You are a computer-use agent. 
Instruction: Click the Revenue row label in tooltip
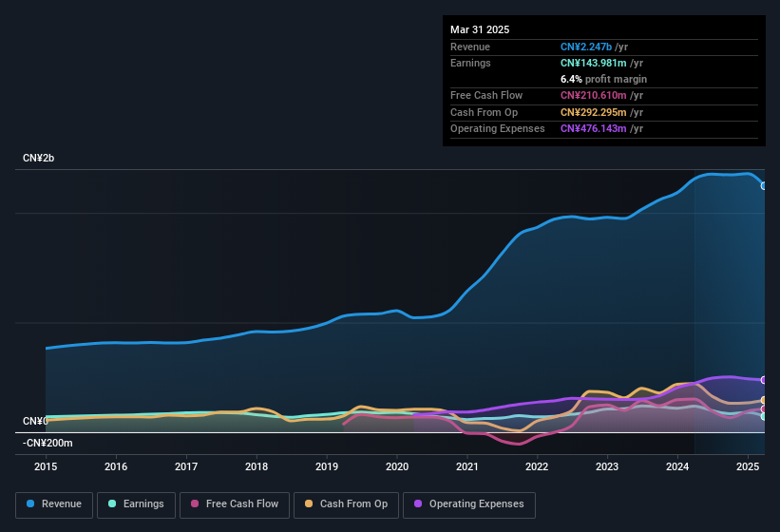click(470, 47)
